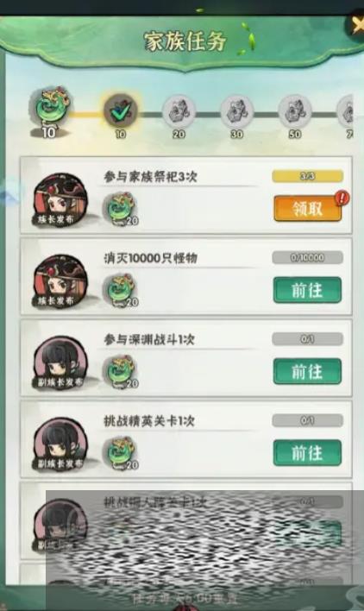Click the 0/10000 progress bar
Viewport: 364px width, 611px height.
[x=308, y=257]
